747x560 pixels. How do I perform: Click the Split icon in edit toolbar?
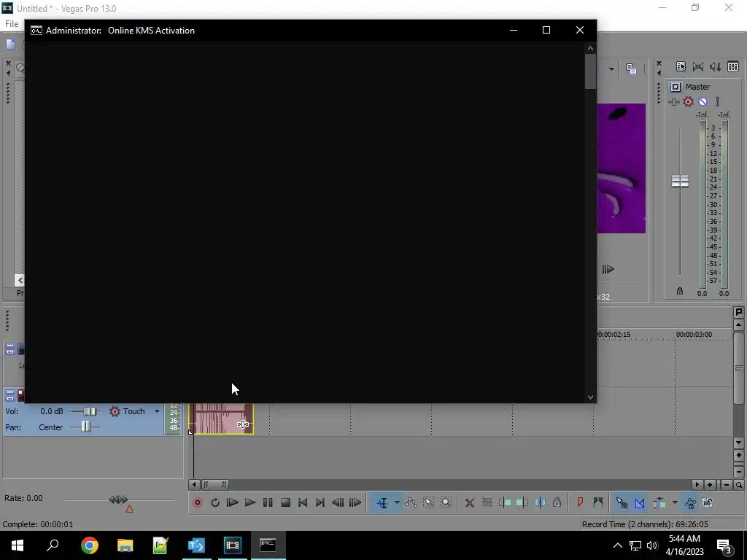(x=540, y=502)
